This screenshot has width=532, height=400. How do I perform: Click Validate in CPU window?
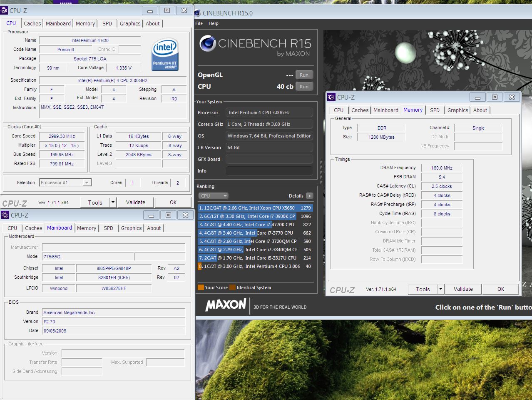pos(136,202)
